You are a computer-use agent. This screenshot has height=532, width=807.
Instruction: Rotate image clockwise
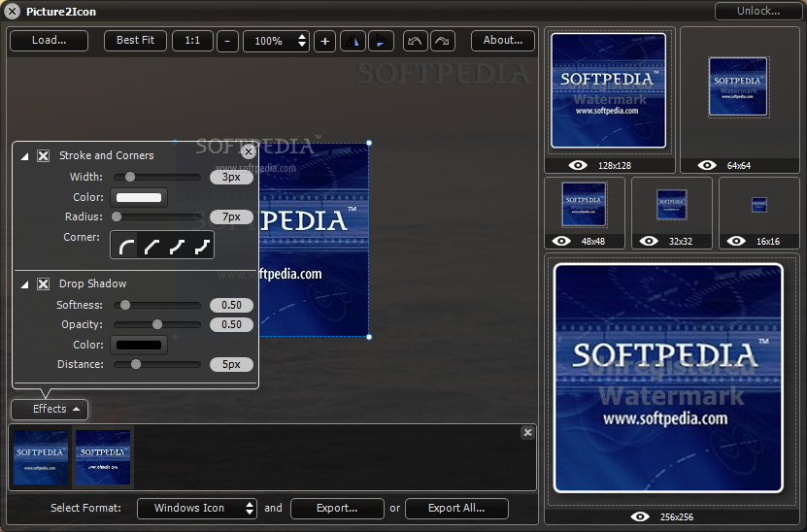[x=443, y=41]
